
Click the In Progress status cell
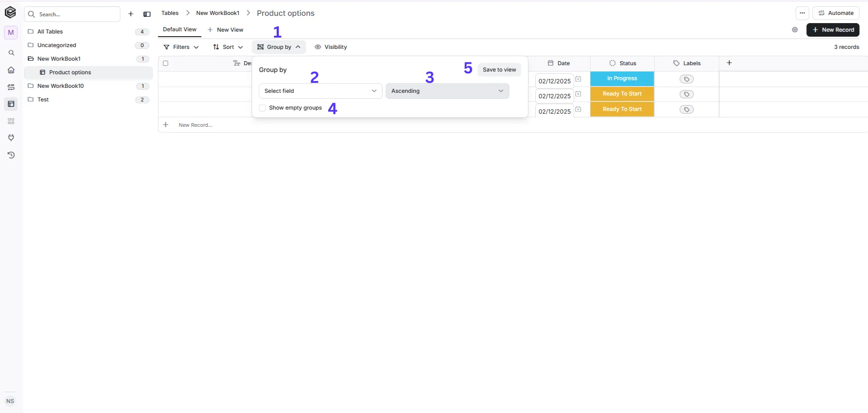[622, 79]
